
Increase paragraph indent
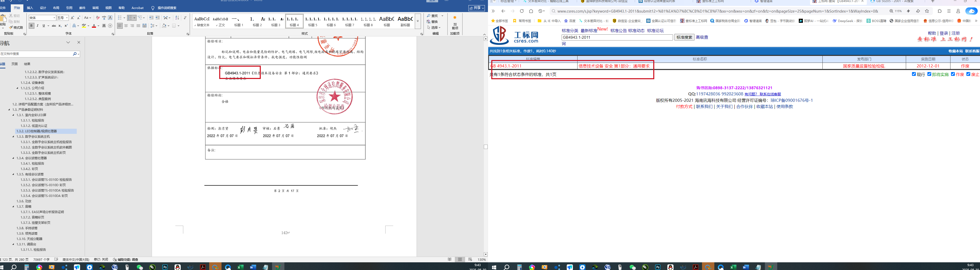158,18
